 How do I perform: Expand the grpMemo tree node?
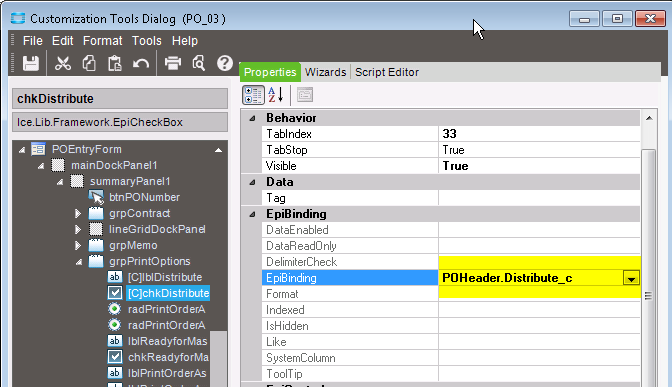point(78,245)
